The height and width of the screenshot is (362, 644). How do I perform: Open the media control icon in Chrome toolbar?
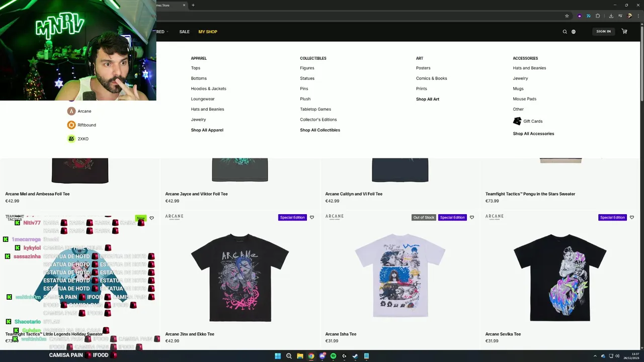pos(620,16)
